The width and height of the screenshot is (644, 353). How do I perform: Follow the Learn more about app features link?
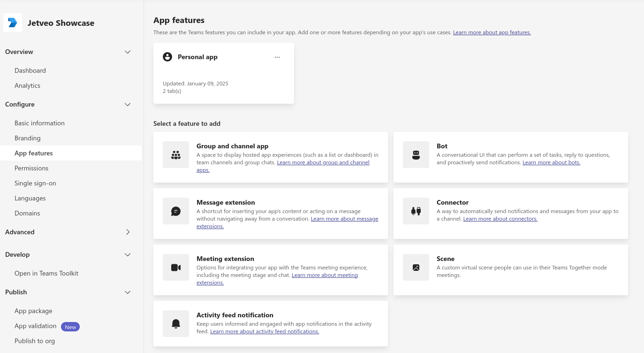(492, 32)
